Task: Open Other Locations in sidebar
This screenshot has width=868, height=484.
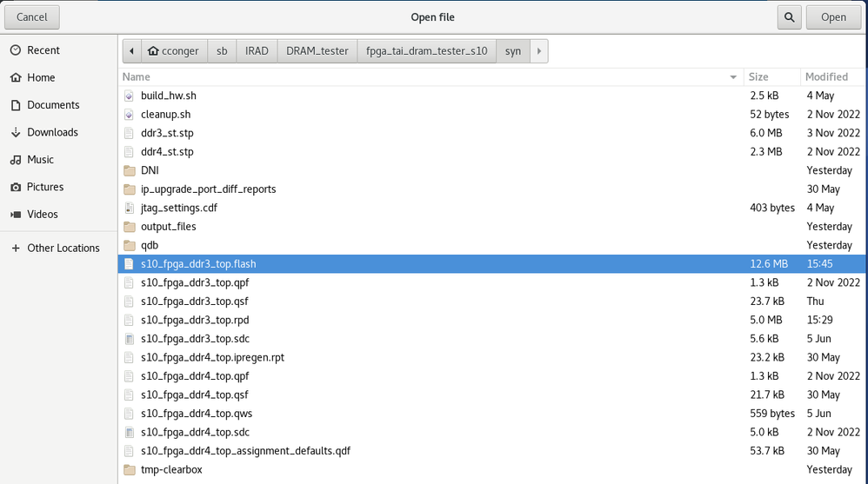Action: click(x=58, y=249)
